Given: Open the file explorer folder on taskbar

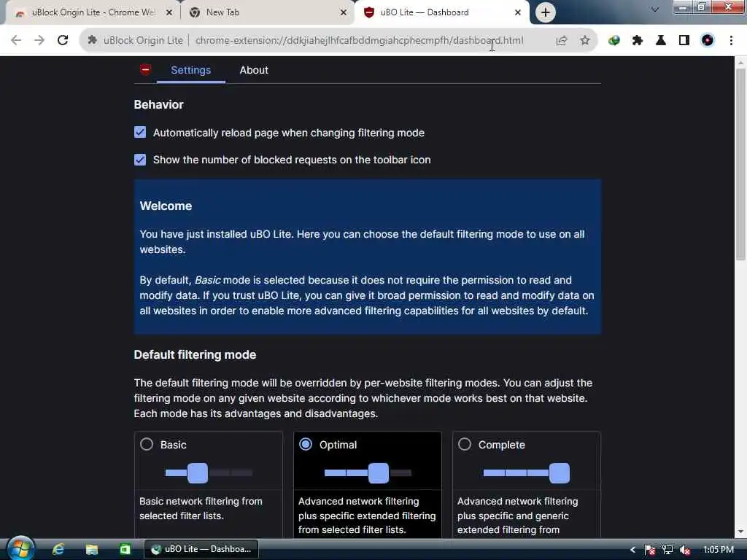Looking at the screenshot, I should pyautogui.click(x=91, y=549).
